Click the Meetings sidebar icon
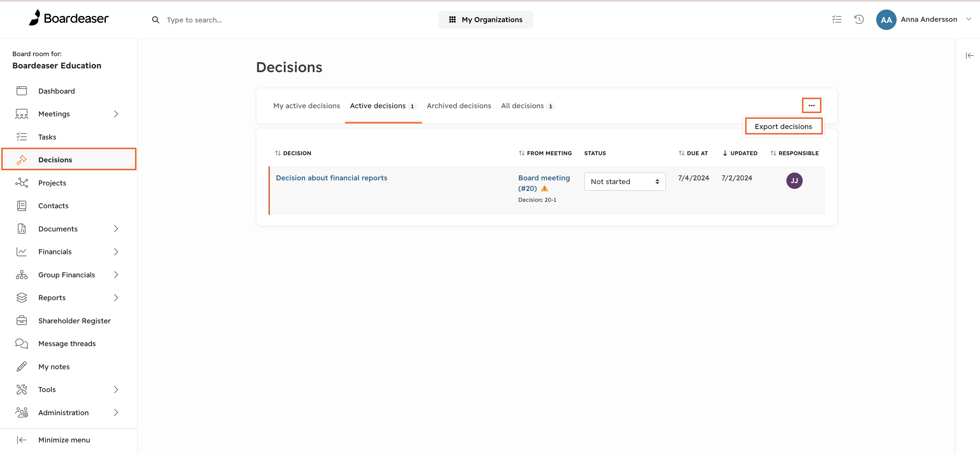980x454 pixels. (22, 114)
